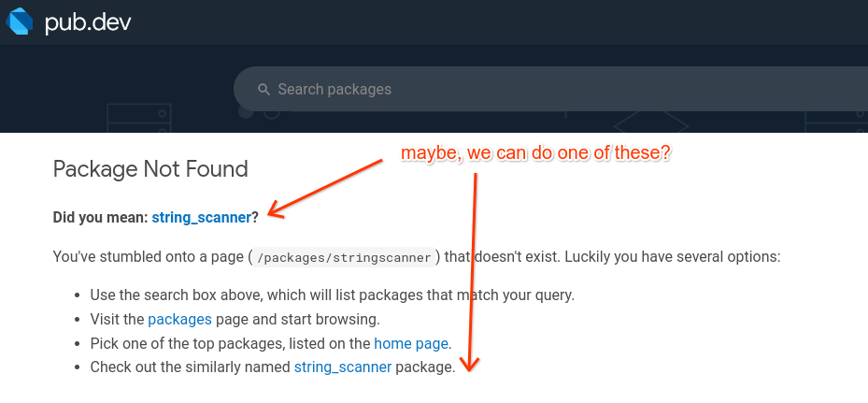Open string_scanner link after "Did you mean"
The height and width of the screenshot is (403, 868).
click(202, 217)
